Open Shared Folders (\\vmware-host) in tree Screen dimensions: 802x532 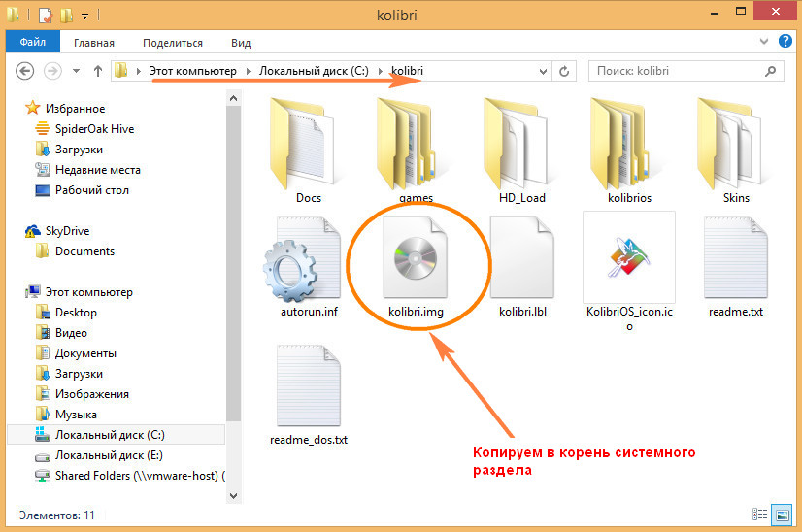point(140,476)
